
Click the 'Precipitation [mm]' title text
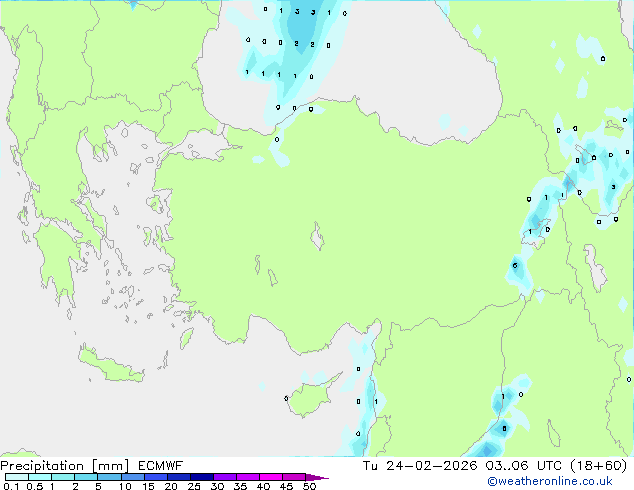click(65, 466)
